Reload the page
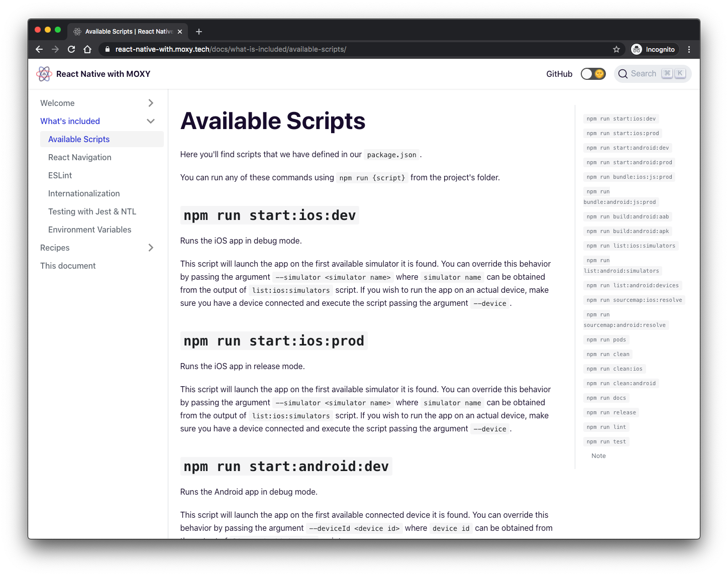 71,49
